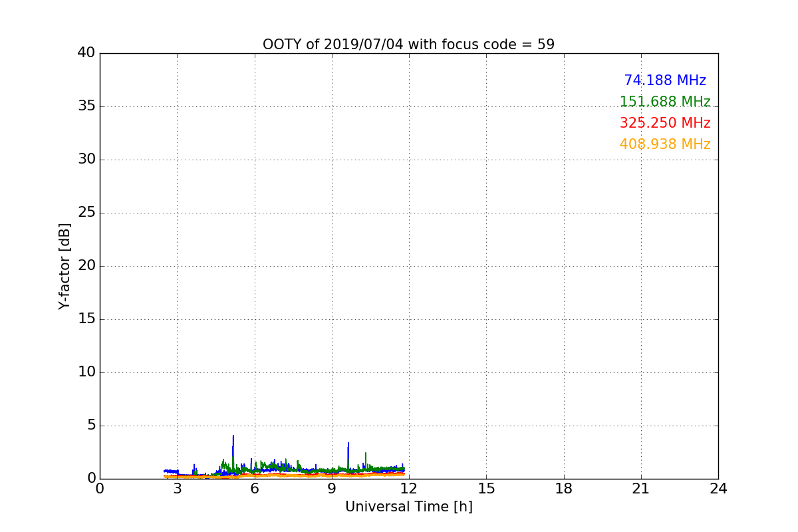Click the 'Y-factor [dB]' axis label
The image size is (798, 532).
pos(65,266)
